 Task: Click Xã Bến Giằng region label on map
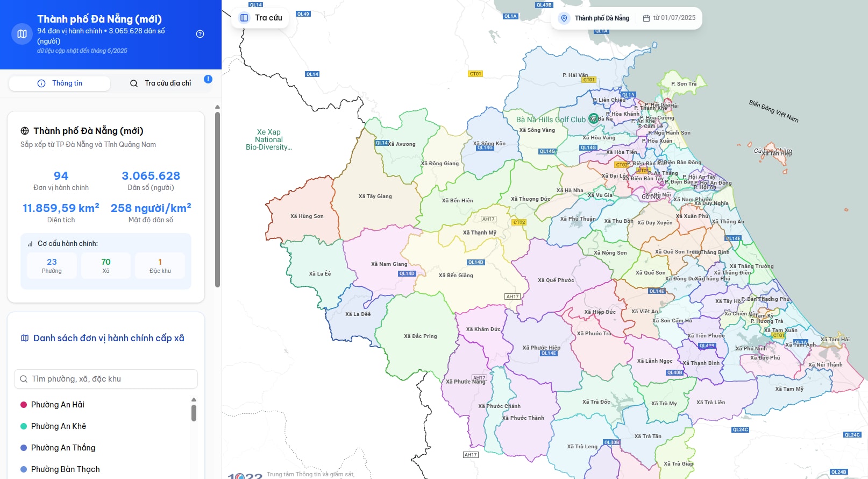pyautogui.click(x=456, y=276)
